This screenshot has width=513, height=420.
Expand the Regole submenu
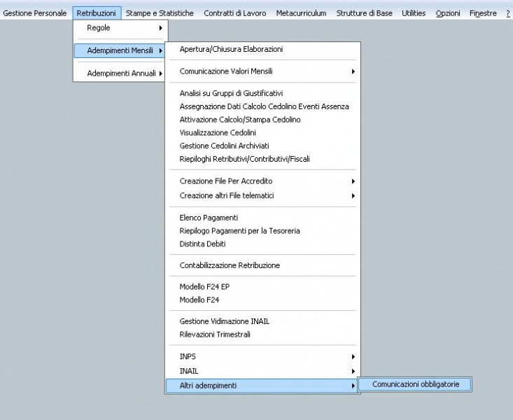point(120,28)
